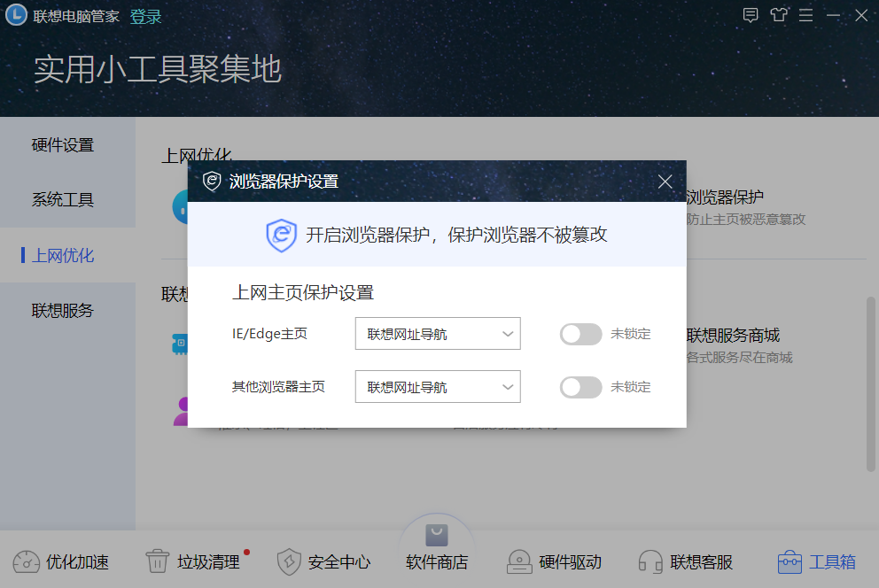The image size is (879, 588).
Task: Open 安全中心 shield icon
Action: [x=289, y=561]
